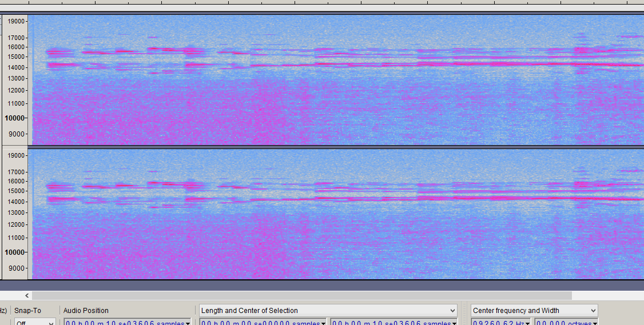The width and height of the screenshot is (644, 325).
Task: Click the bandwidth octaves field
Action: pyautogui.click(x=562, y=323)
